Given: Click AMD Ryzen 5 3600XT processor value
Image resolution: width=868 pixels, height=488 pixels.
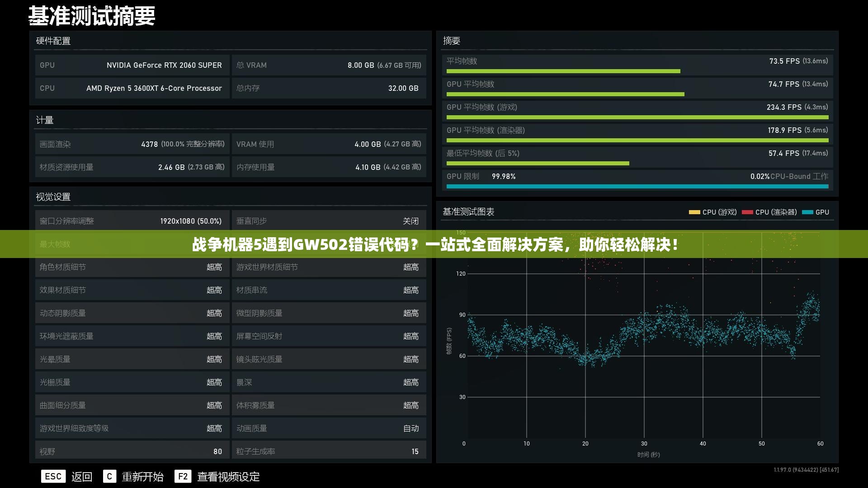Looking at the screenshot, I should (x=154, y=88).
